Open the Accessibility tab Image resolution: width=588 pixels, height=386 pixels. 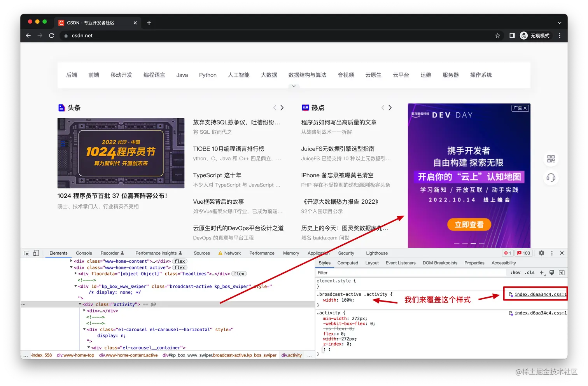coord(504,263)
